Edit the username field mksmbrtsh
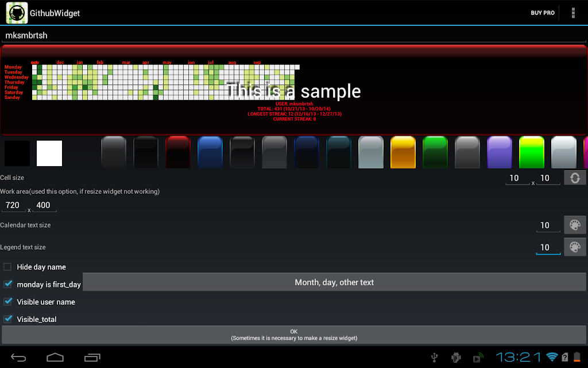This screenshot has width=588, height=368. click(x=294, y=35)
